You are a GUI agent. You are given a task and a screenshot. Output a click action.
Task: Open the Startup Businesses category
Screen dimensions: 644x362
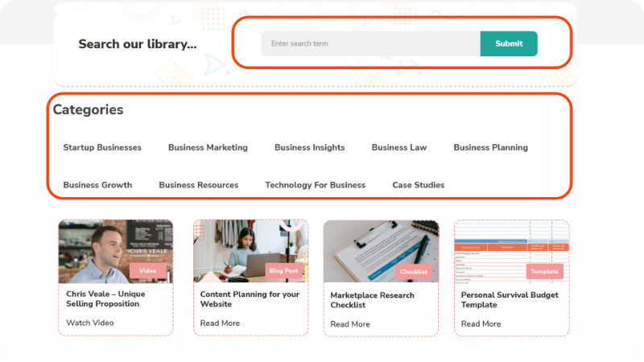click(102, 147)
